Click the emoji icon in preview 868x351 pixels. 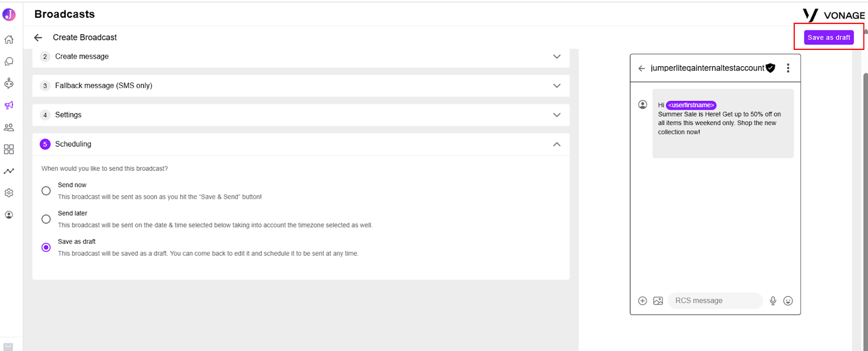click(788, 301)
